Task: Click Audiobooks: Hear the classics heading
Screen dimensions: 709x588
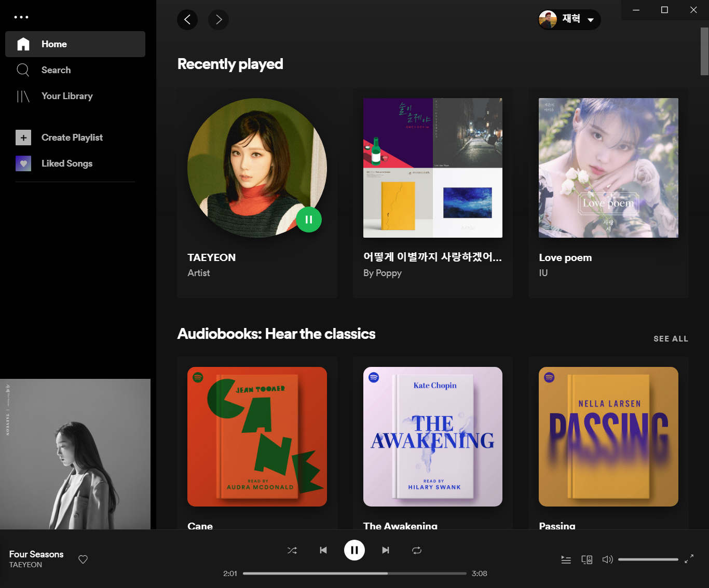Action: tap(276, 334)
